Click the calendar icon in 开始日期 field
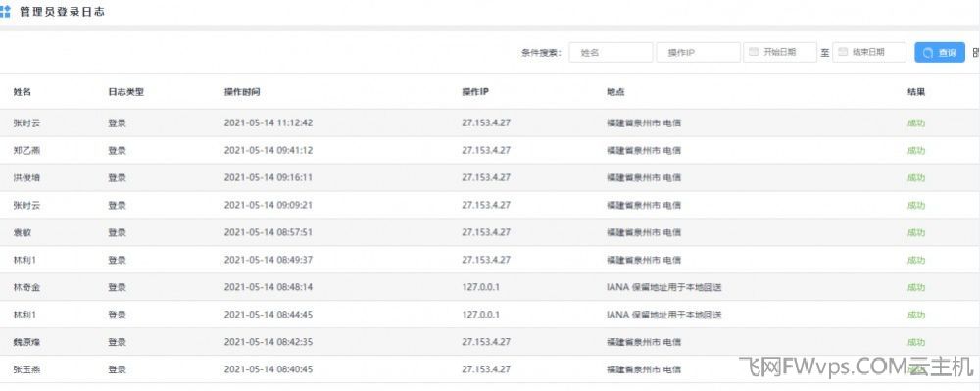Viewport: 980px width, 391px height. [x=754, y=52]
